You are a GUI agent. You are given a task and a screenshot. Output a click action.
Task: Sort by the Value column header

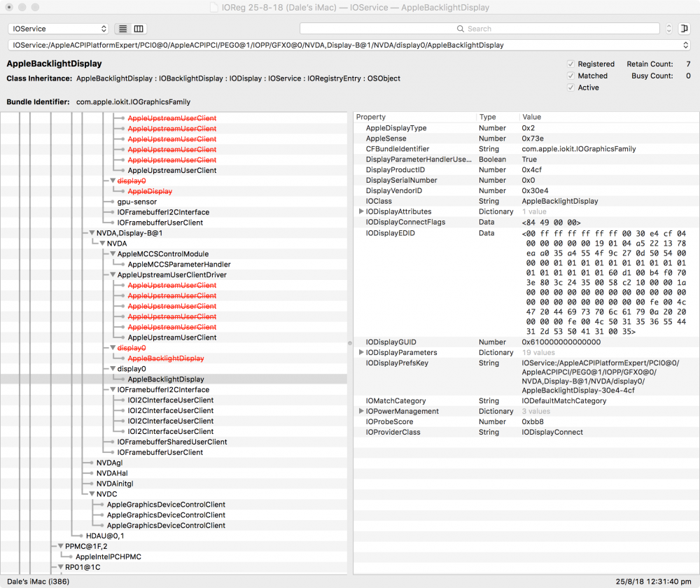point(609,117)
